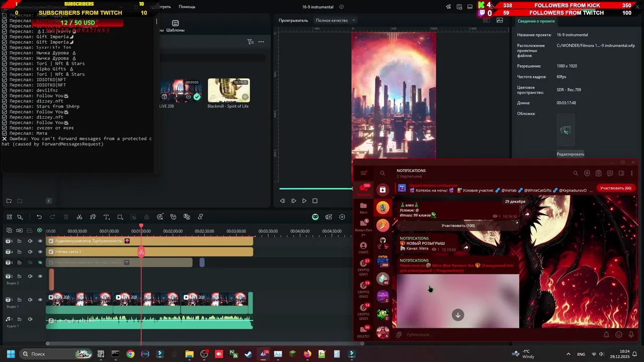Click the Undo arrow in timeline toolbar
This screenshot has height=362, width=644.
point(39,217)
